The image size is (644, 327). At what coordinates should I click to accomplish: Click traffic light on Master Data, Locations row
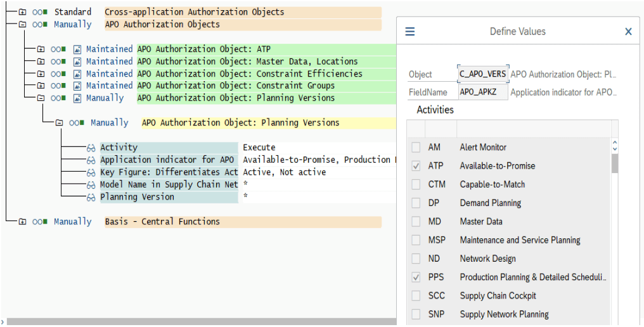(x=58, y=61)
